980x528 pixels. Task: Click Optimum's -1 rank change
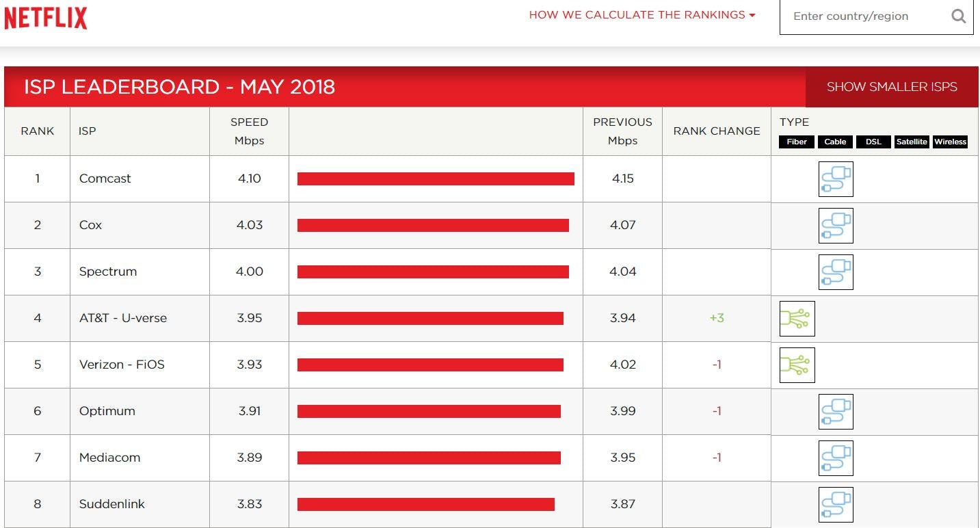(x=717, y=411)
